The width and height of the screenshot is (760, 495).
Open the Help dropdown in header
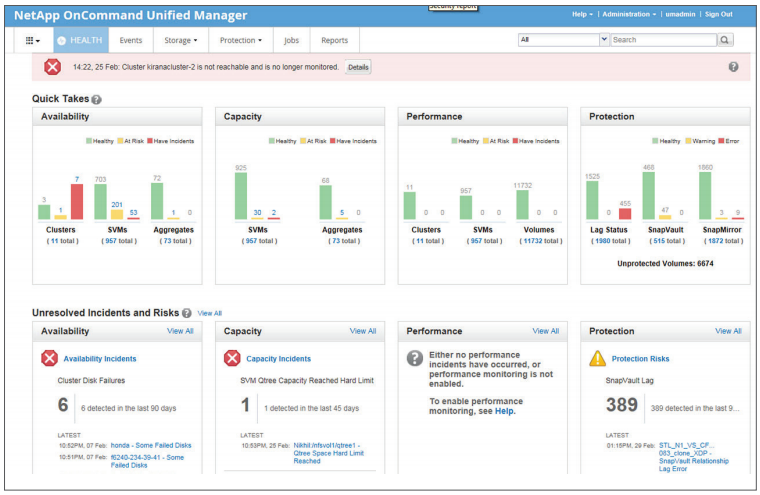pos(582,14)
